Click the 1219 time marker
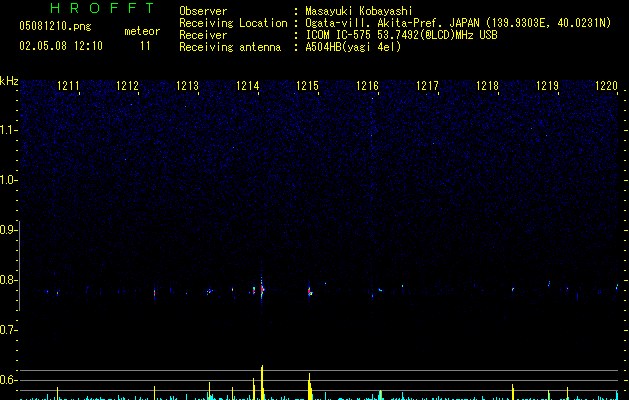 (x=548, y=86)
